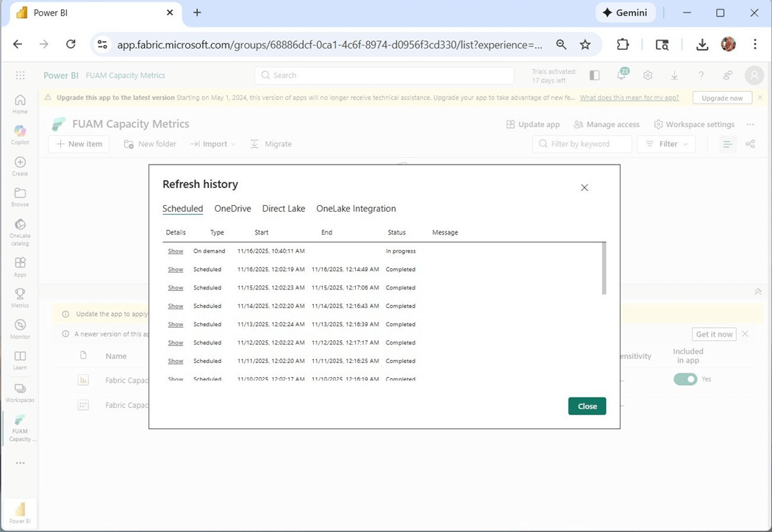The height and width of the screenshot is (532, 772).
Task: Open Manage access
Action: pyautogui.click(x=607, y=124)
